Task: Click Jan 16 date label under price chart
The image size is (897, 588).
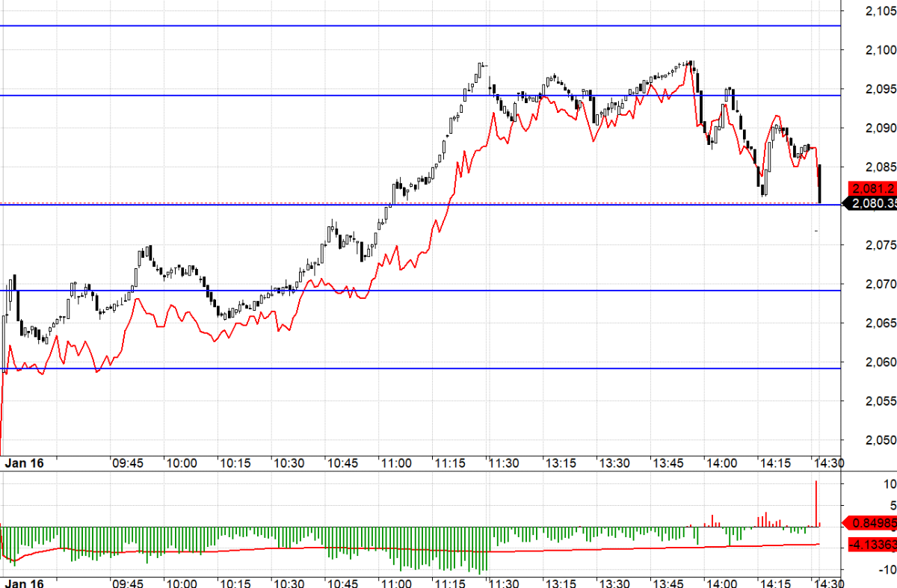Action: point(25,463)
